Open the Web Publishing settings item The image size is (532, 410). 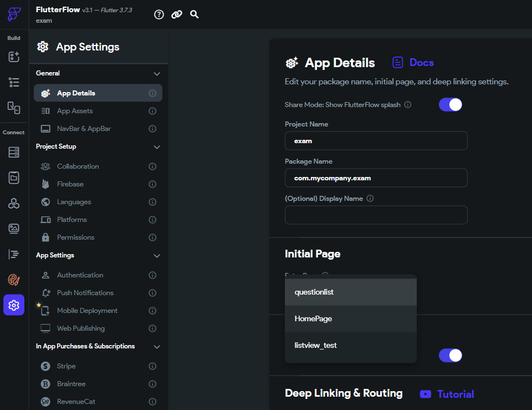[x=98, y=328]
